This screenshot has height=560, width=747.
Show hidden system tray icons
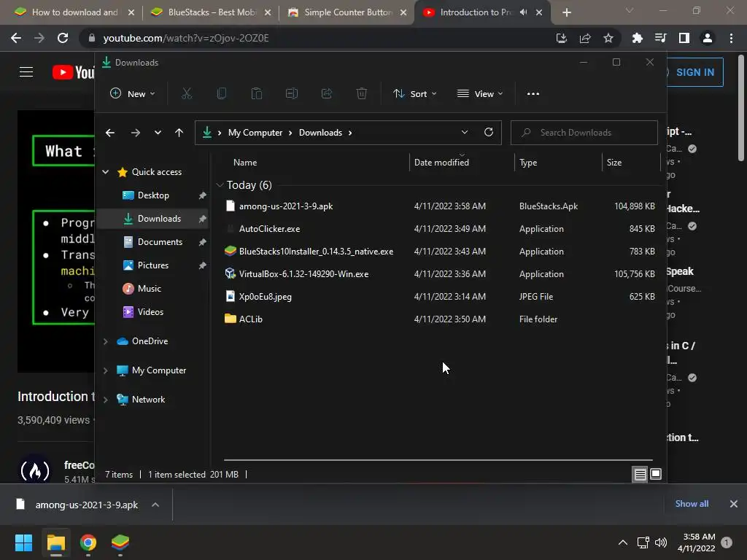click(x=623, y=542)
